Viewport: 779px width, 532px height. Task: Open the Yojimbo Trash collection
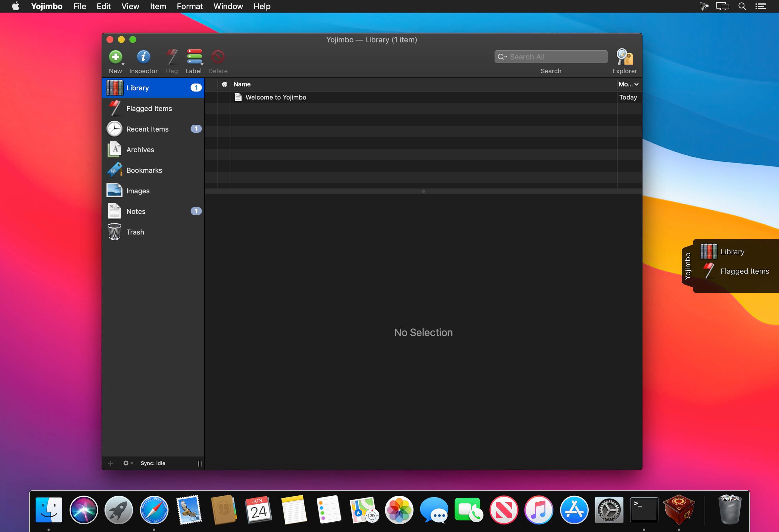(x=135, y=232)
